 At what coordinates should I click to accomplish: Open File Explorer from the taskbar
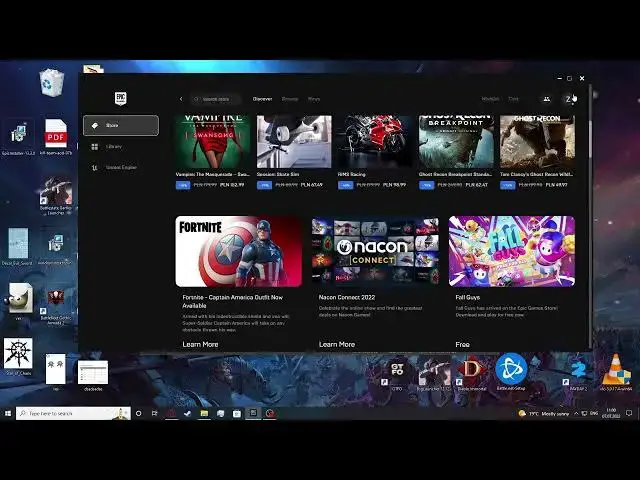(x=204, y=413)
